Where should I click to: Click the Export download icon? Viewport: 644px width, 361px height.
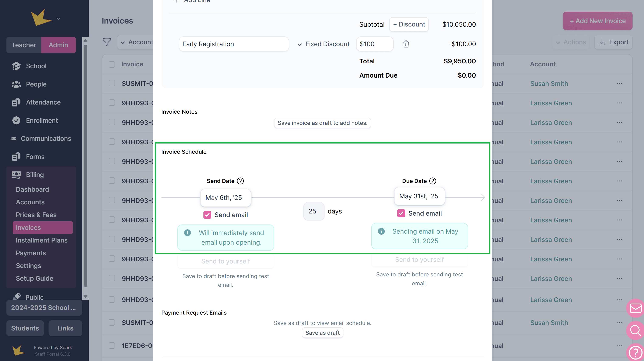pos(602,42)
